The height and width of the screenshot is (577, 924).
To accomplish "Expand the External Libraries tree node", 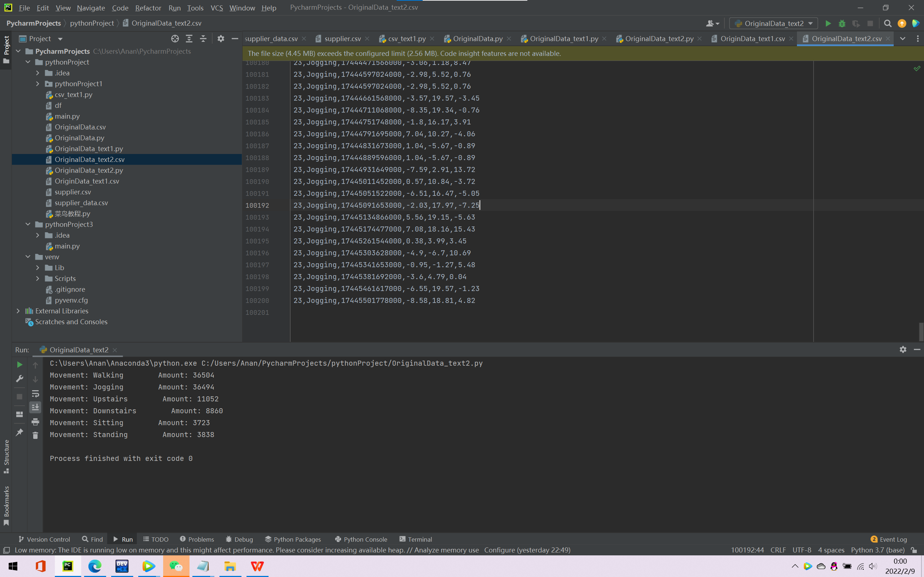I will [x=18, y=311].
